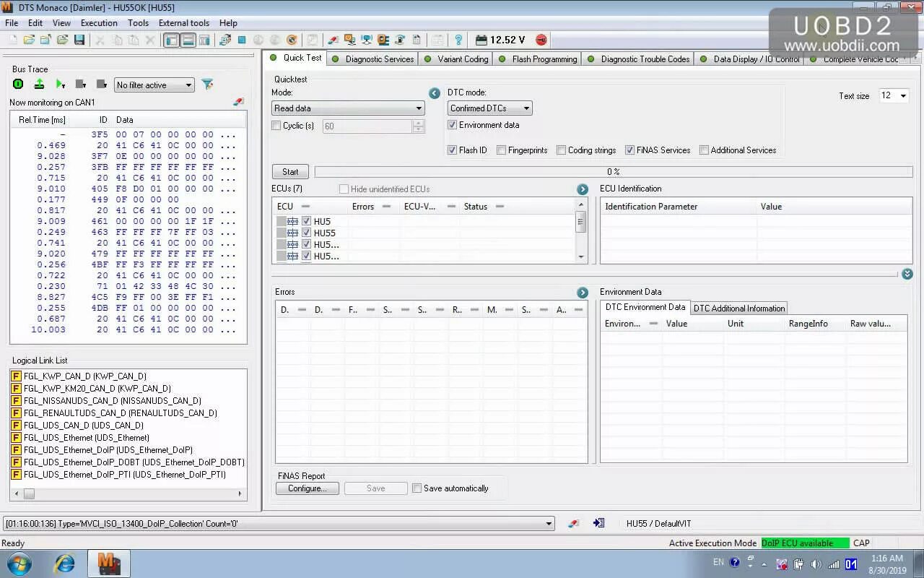924x578 pixels.
Task: Click the blue arrow next to Mode
Action: (434, 93)
